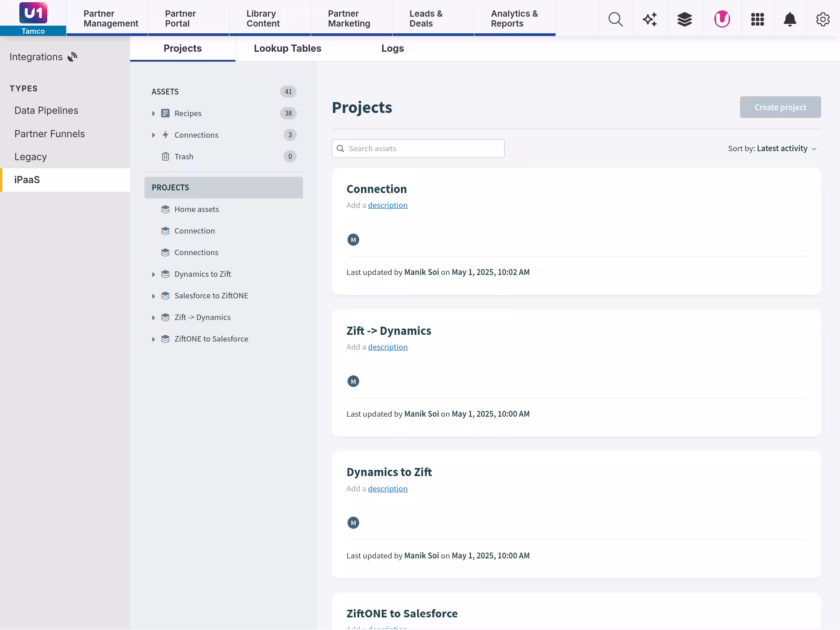The width and height of the screenshot is (840, 630).
Task: Open settings gear icon
Action: 822,19
